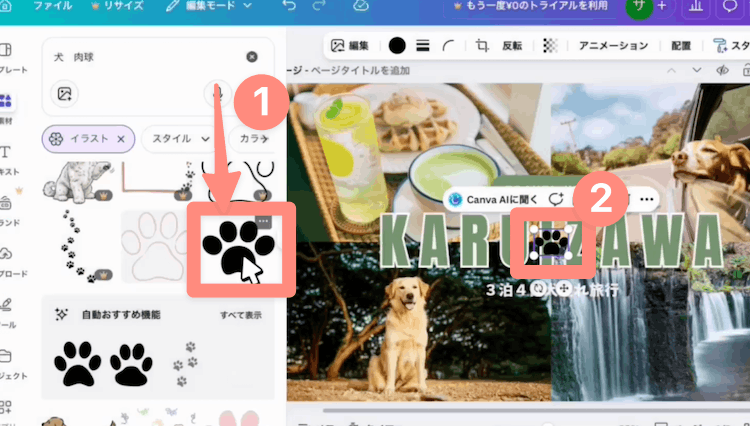Click the style copy paint roller icon

[x=719, y=45]
